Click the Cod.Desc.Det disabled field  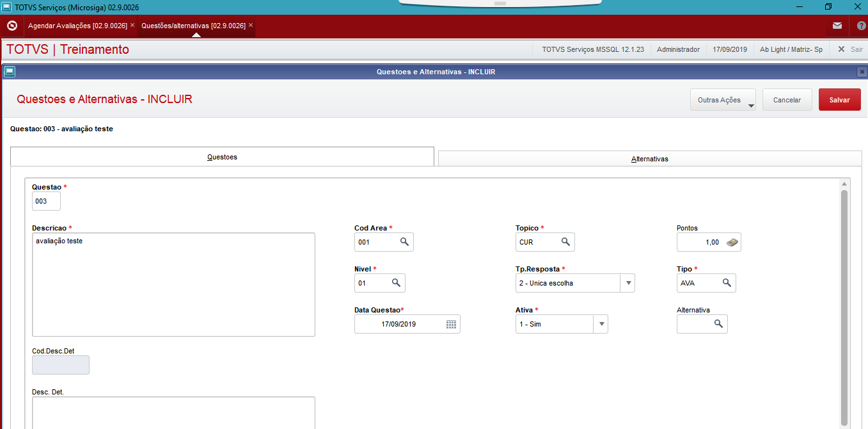(x=61, y=365)
